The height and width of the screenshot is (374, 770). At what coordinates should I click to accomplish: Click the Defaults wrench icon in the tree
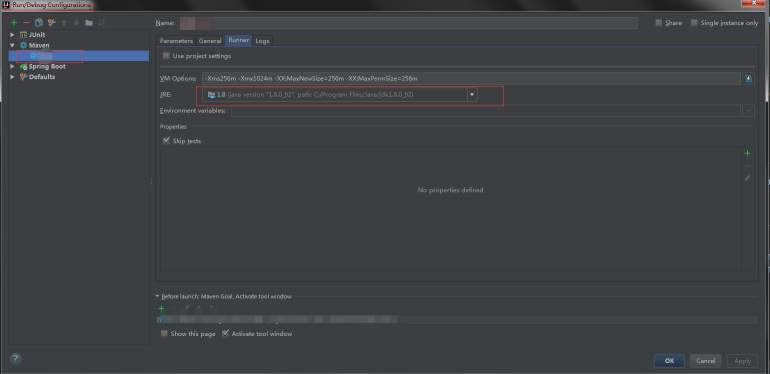[23, 77]
